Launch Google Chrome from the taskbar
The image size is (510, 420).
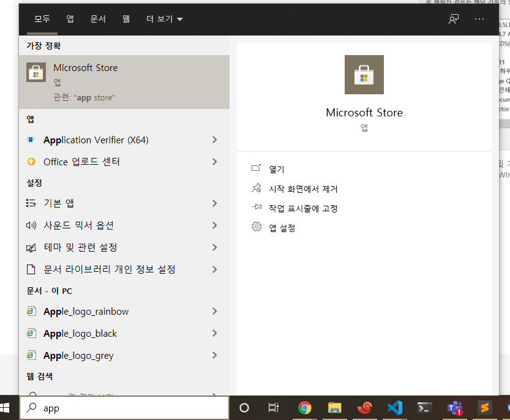point(304,408)
